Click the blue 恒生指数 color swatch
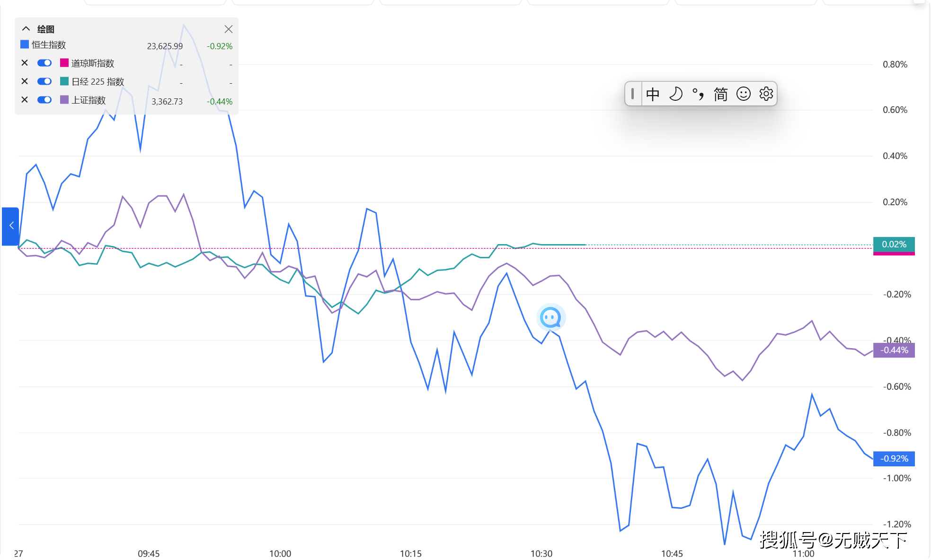931x560 pixels. coord(25,44)
